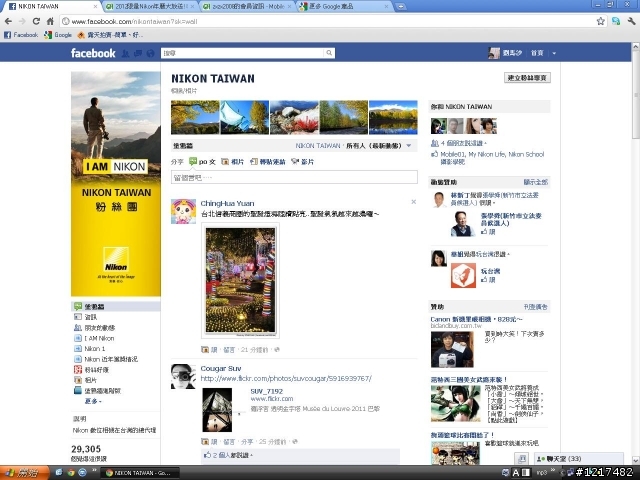Dismiss ChingHua Yuan's post with X
This screenshot has width=640, height=480.
(x=413, y=202)
